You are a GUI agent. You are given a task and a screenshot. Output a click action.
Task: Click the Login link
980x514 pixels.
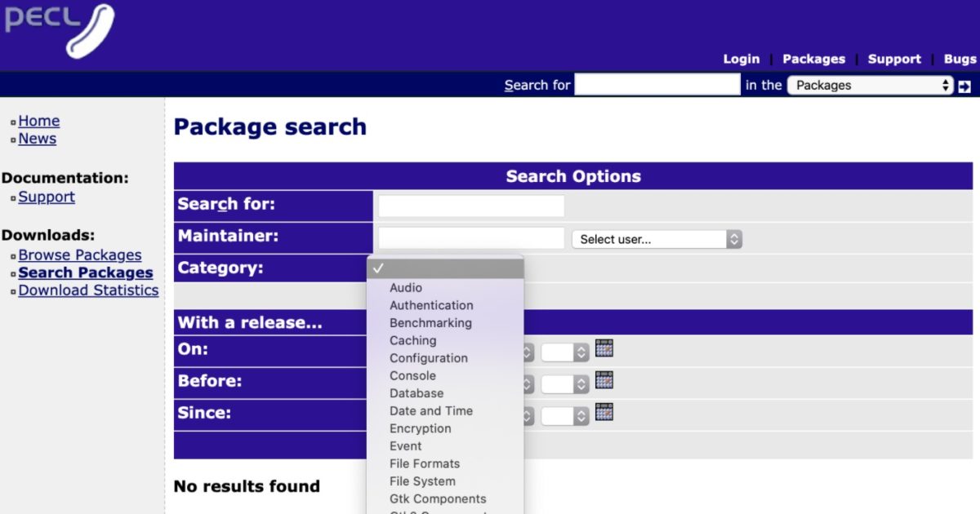coord(741,59)
